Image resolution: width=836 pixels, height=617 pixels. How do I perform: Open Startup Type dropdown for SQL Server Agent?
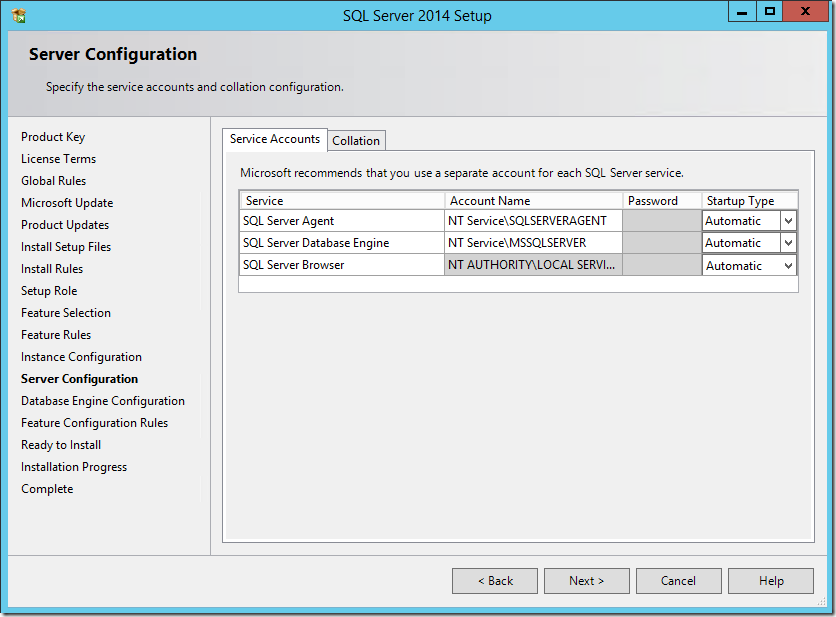788,221
